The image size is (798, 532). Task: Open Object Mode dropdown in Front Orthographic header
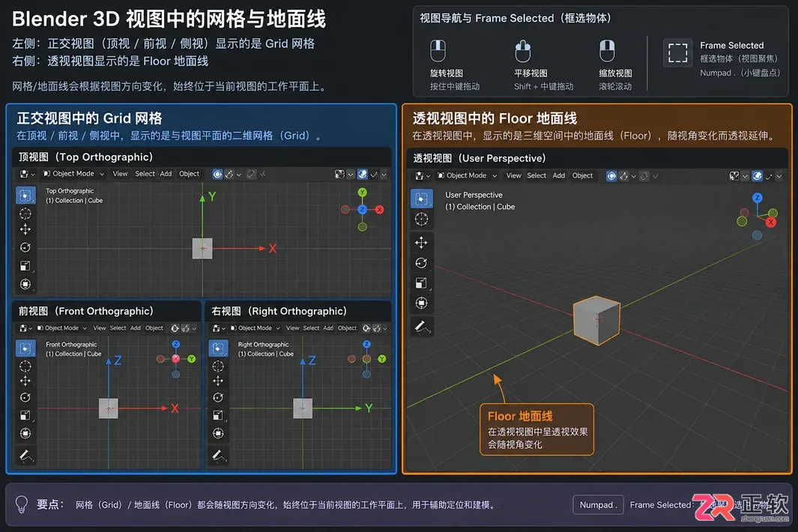click(x=62, y=328)
